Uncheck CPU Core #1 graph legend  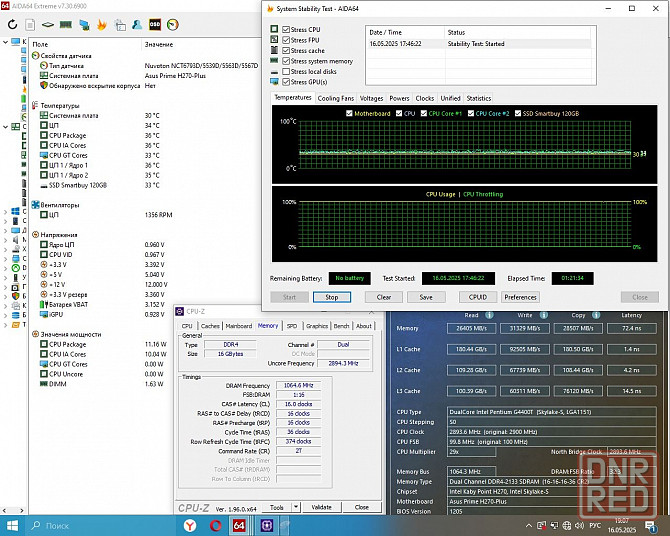tap(424, 113)
